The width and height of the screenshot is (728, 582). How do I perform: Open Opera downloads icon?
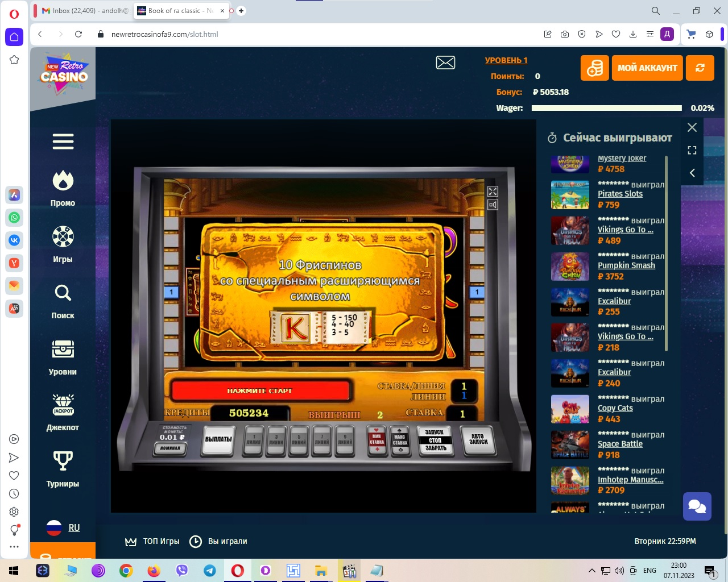pyautogui.click(x=633, y=34)
